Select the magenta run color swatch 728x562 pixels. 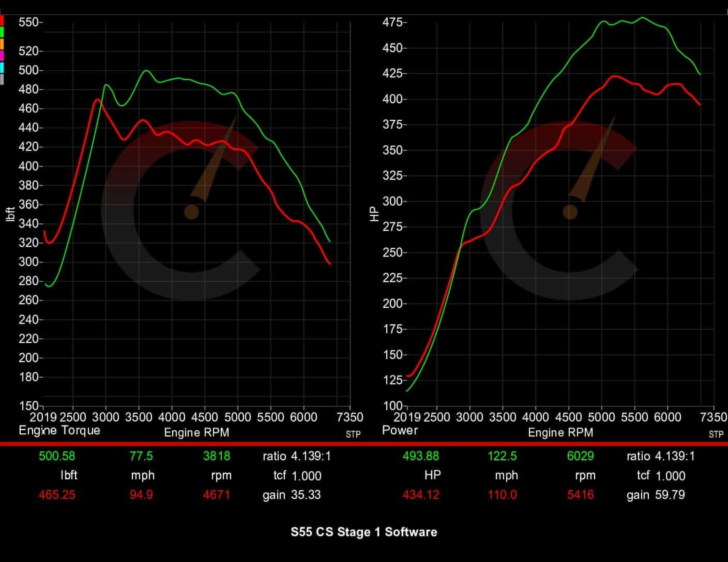click(2, 56)
